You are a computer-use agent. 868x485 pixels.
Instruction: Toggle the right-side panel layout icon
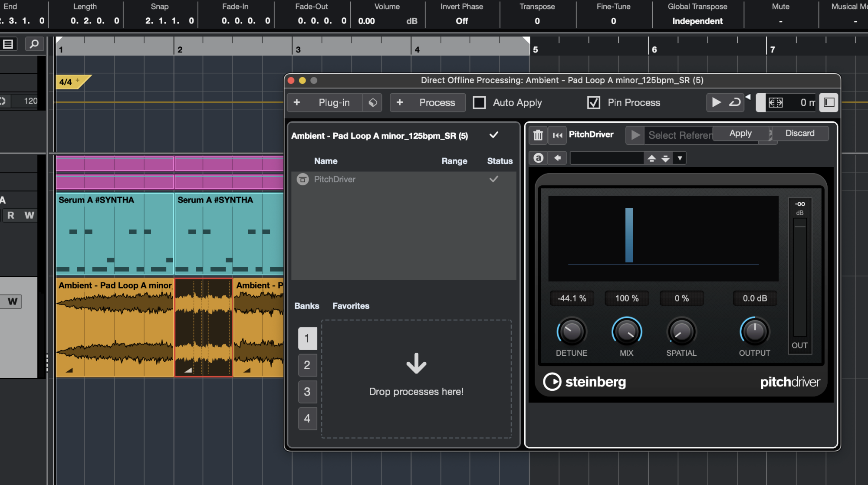point(829,102)
